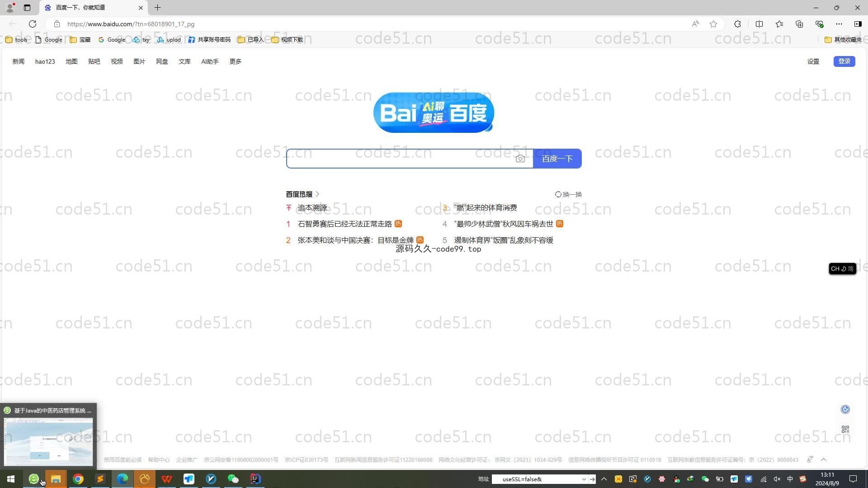Open IntelliJ IDEA from the taskbar
This screenshot has width=868, height=488.
[x=255, y=479]
